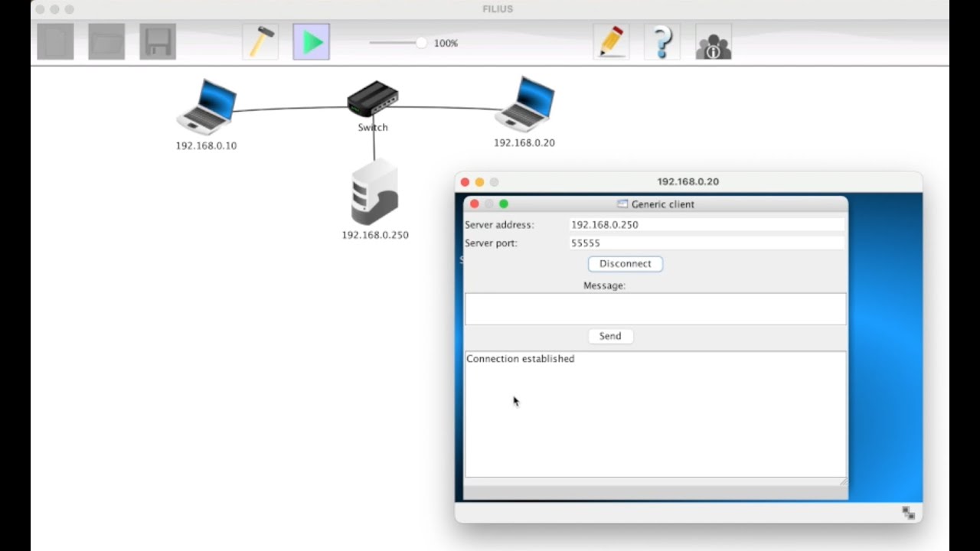Screen dimensions: 980x551
Task: Click the Disconnect button
Action: [626, 263]
